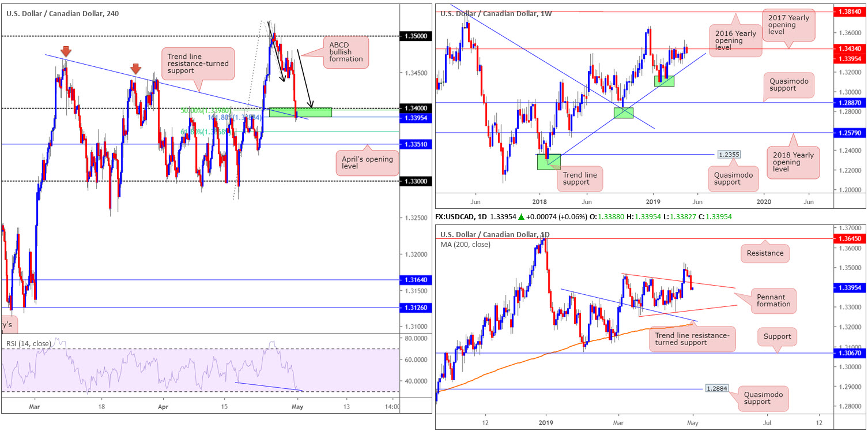The height and width of the screenshot is (431, 868).
Task: Select the '2018 Yearly opening level' callout
Action: click(x=794, y=163)
